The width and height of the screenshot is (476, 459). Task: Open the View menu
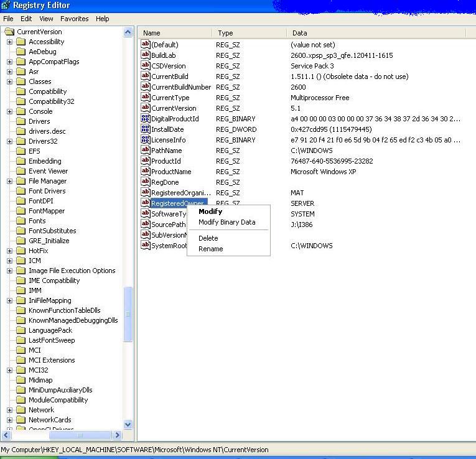[x=46, y=19]
